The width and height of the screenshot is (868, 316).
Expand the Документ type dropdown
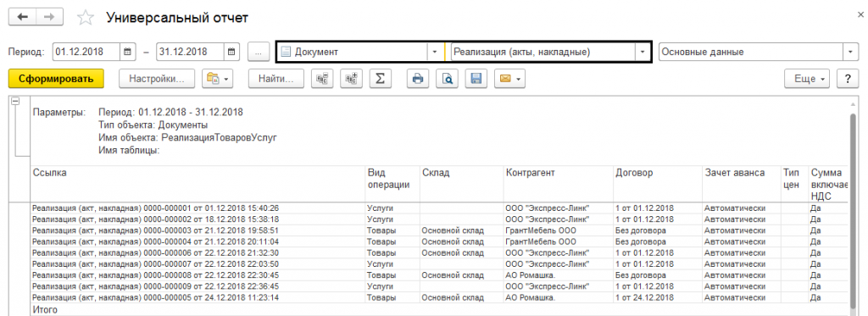coord(435,52)
